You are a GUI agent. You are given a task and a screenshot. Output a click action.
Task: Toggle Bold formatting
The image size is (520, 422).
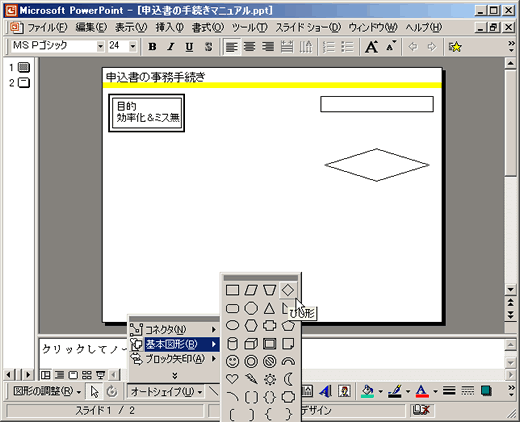(152, 47)
